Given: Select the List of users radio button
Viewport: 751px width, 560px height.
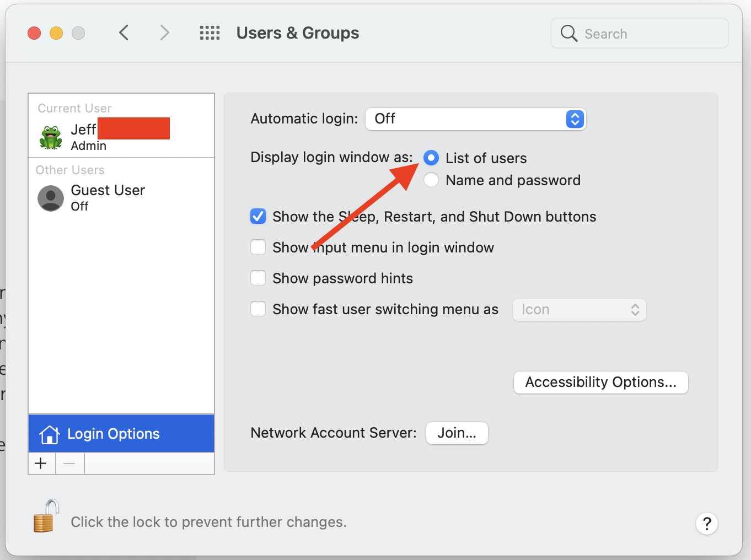Looking at the screenshot, I should (x=431, y=158).
